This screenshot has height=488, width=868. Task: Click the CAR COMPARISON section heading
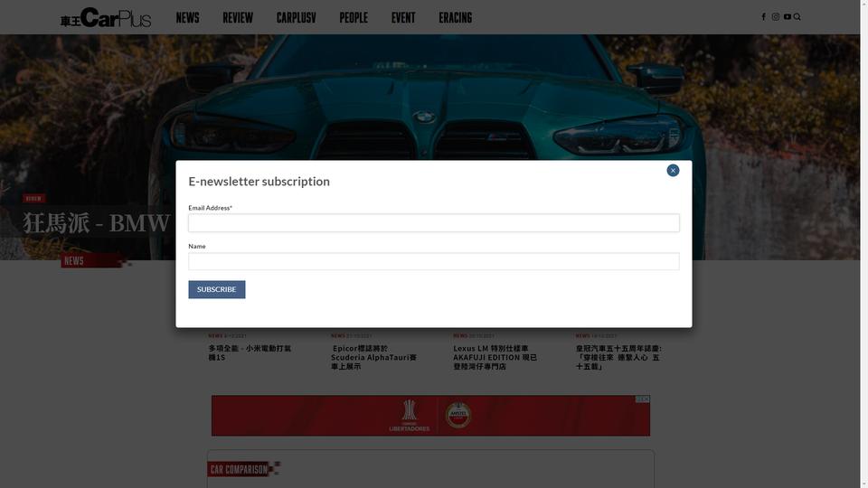tap(239, 469)
